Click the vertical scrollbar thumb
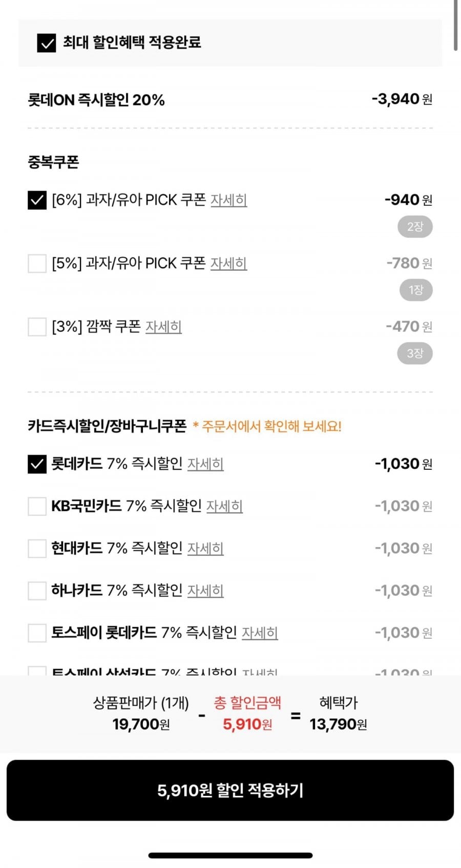 click(x=455, y=25)
